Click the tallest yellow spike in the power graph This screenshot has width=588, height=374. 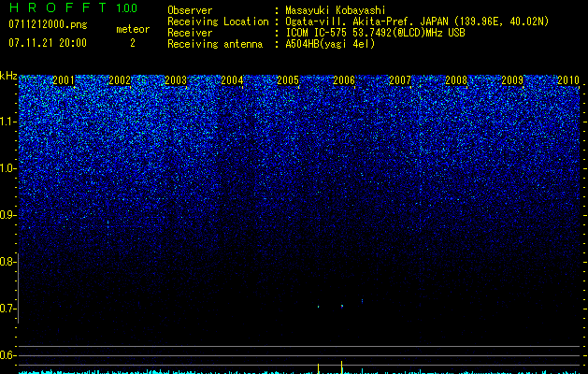click(x=341, y=367)
